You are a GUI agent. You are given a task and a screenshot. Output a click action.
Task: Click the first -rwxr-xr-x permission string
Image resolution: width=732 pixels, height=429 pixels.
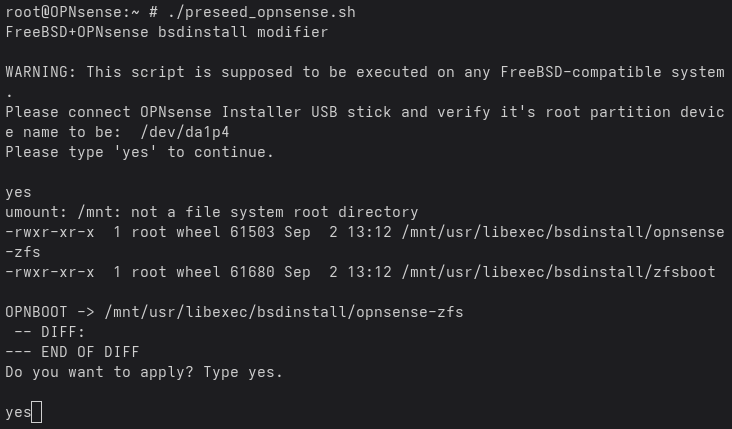[49, 232]
